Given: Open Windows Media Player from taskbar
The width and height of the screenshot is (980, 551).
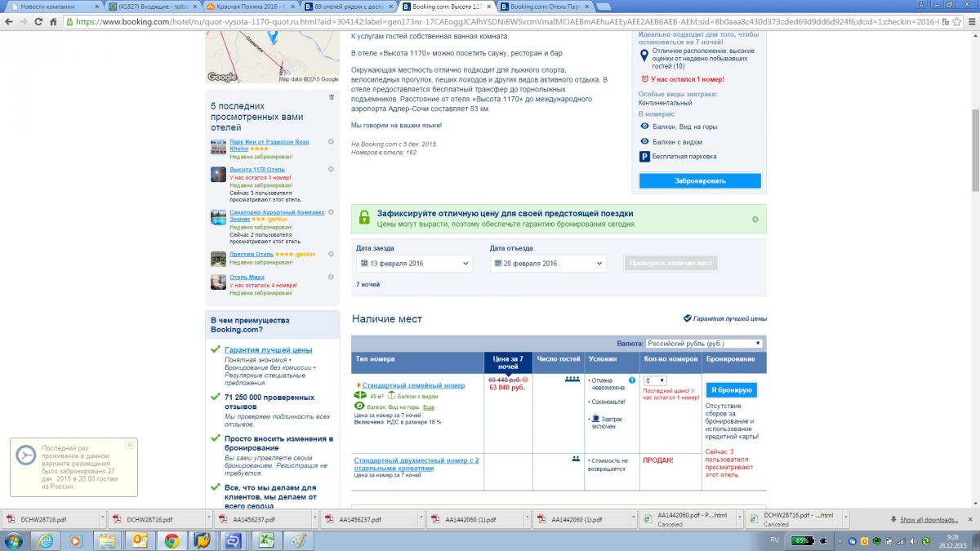Looking at the screenshot, I should click(x=76, y=540).
